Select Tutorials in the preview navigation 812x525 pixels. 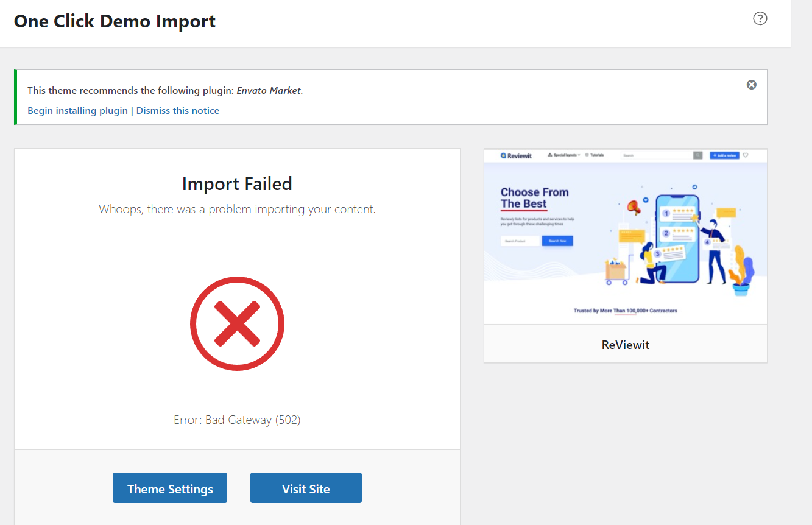coord(596,155)
